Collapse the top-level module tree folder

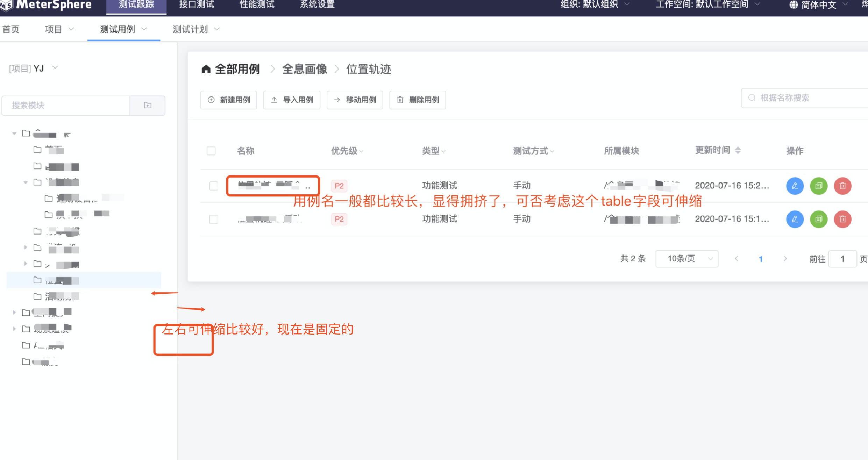click(14, 133)
